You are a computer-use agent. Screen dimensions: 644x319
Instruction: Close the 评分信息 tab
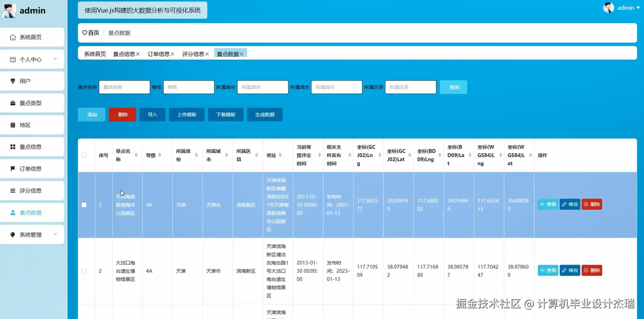(x=208, y=54)
